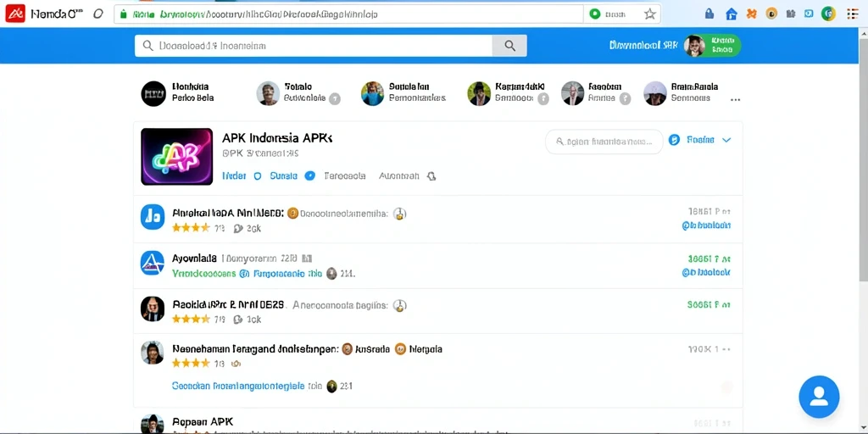Image resolution: width=868 pixels, height=434 pixels.
Task: Open the second profile avatar in the row
Action: click(x=268, y=93)
